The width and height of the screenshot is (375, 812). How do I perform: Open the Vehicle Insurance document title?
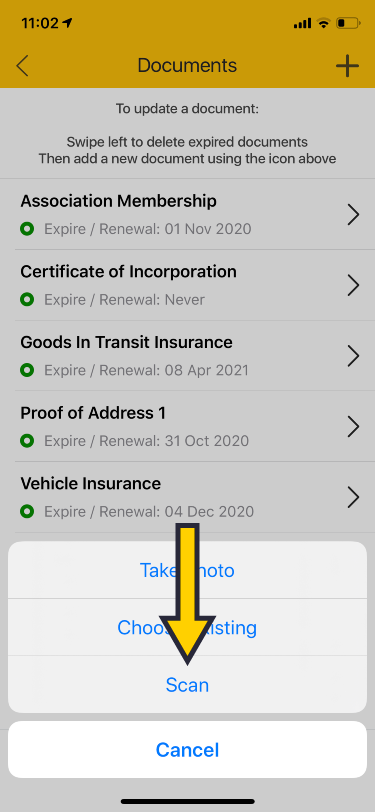91,484
